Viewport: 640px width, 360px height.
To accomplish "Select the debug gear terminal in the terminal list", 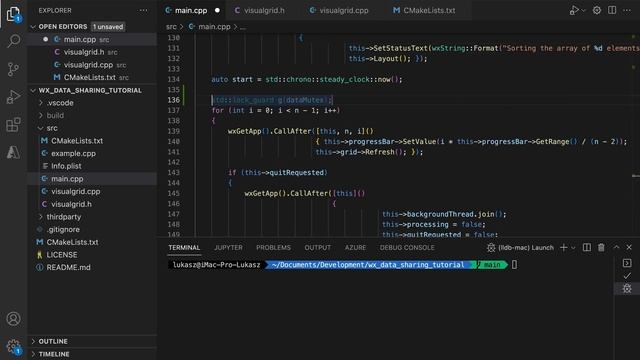I will (627, 289).
